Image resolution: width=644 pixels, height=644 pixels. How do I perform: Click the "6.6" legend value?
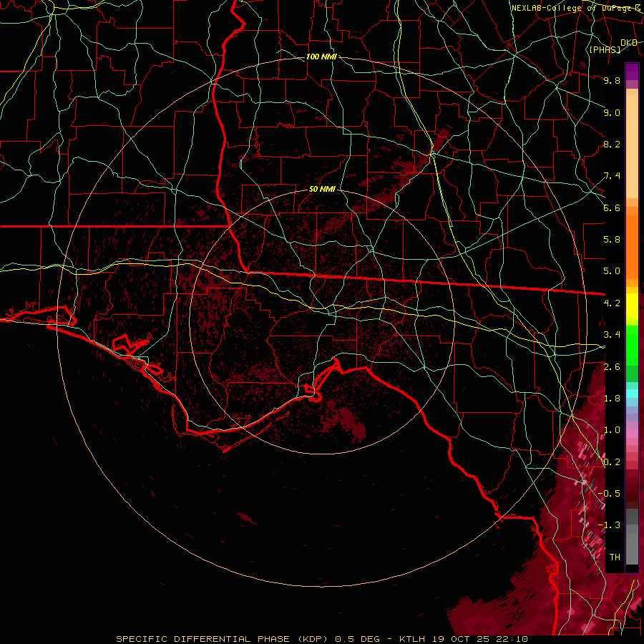coord(612,208)
